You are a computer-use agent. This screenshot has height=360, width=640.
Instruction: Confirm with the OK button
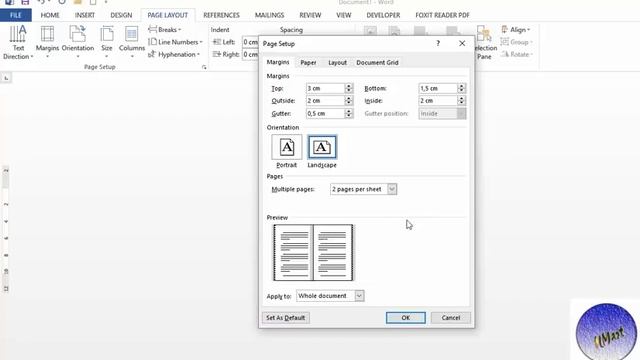click(406, 318)
